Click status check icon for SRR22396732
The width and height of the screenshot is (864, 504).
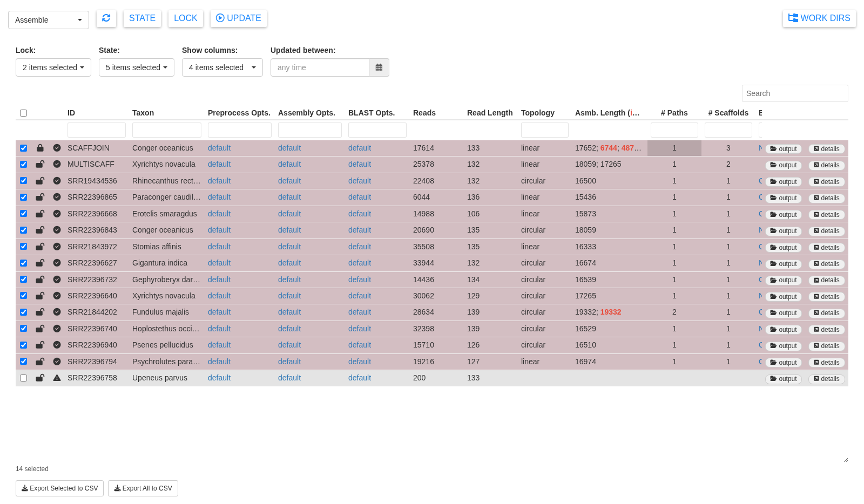[x=57, y=280]
